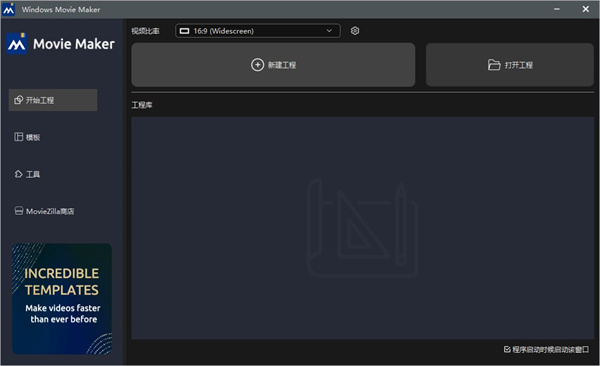Click the 打开工程 open project button
Image resolution: width=600 pixels, height=366 pixels.
pyautogui.click(x=510, y=65)
